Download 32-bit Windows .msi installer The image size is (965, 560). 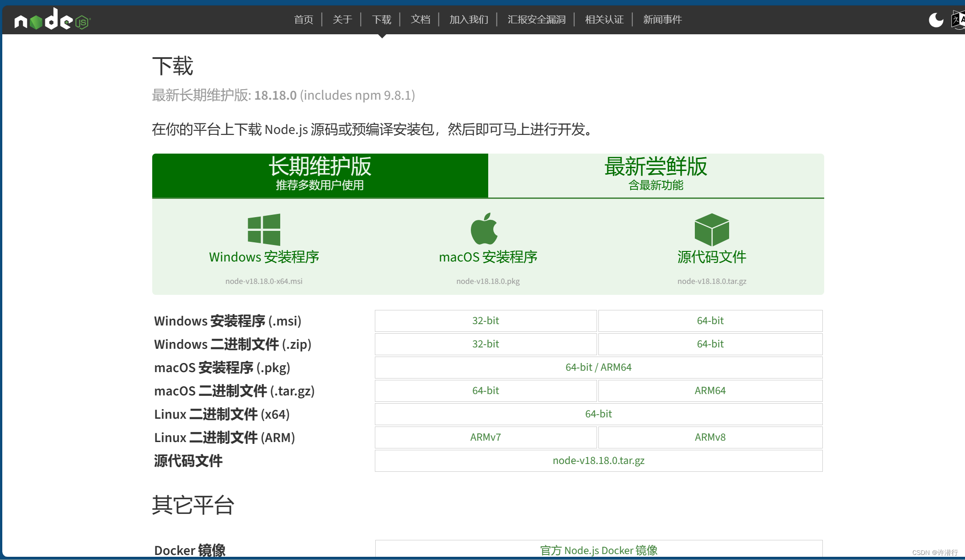485,321
